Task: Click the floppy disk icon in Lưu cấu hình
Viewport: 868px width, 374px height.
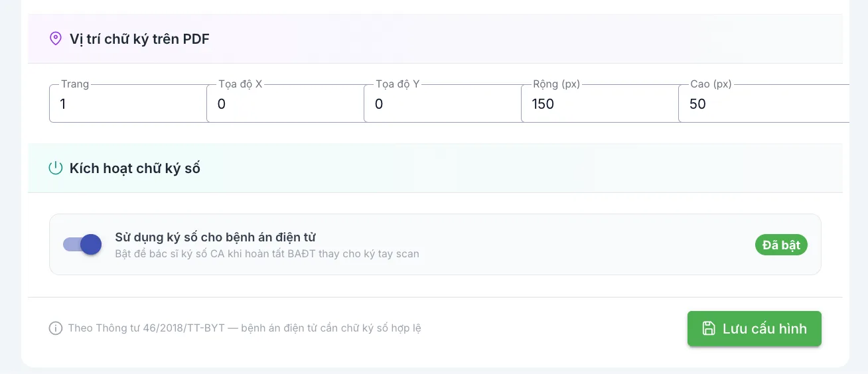Action: click(709, 328)
